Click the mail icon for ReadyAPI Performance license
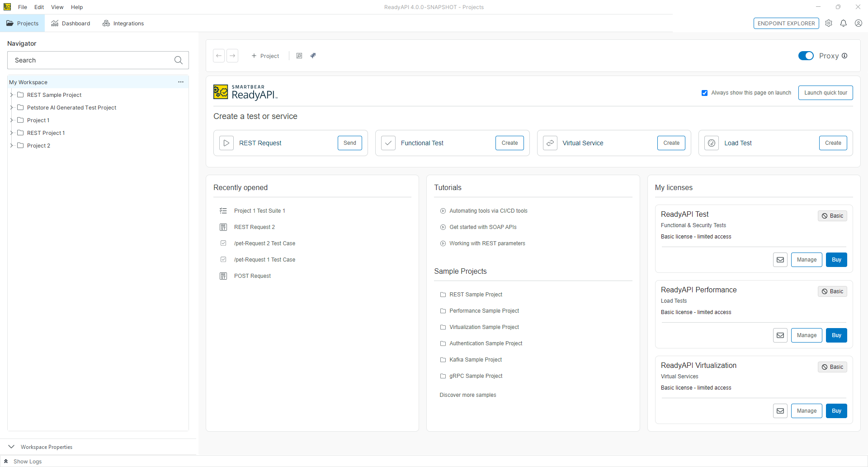This screenshot has width=868, height=467. click(780, 335)
